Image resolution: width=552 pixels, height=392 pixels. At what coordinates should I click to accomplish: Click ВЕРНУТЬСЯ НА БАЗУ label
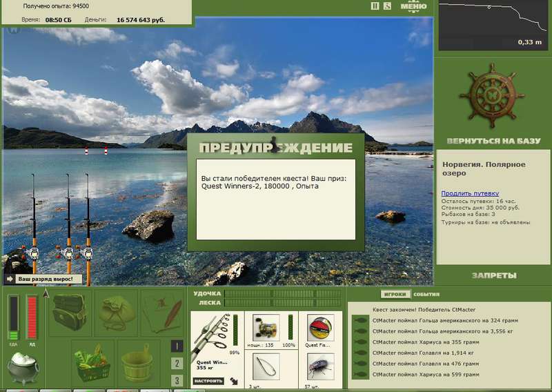(493, 141)
